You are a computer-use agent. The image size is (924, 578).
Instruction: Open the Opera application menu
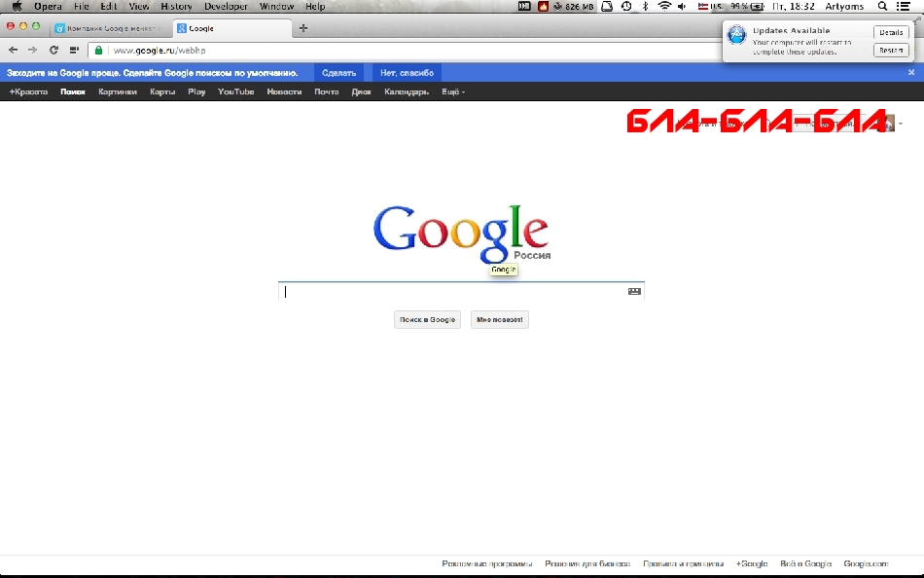(48, 7)
